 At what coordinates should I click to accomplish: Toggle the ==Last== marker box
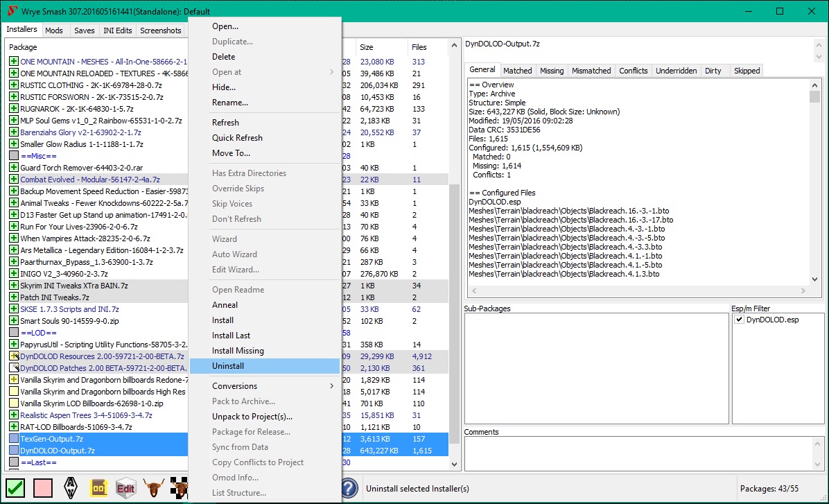click(x=14, y=462)
